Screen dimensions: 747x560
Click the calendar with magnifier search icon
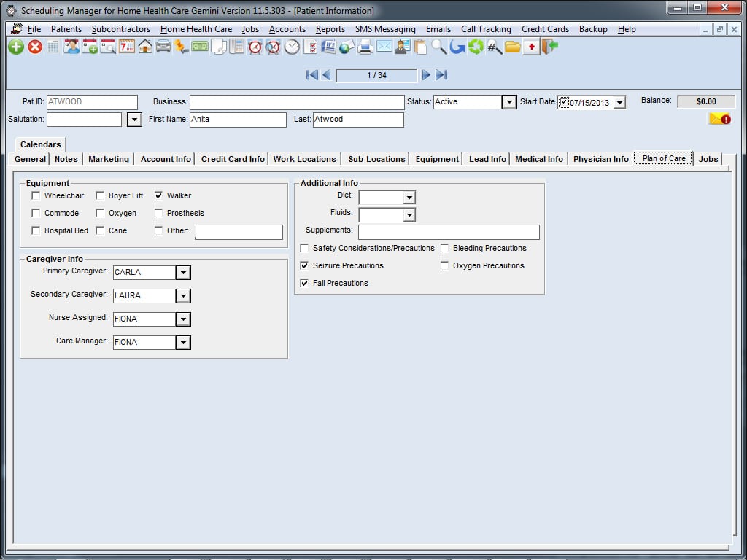click(x=108, y=47)
